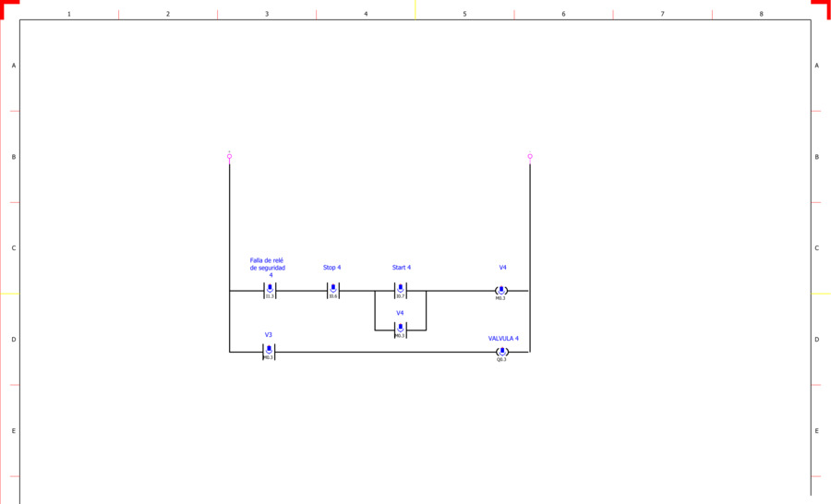Click column number 4 in the top ruler
This screenshot has width=831, height=504.
366,14
